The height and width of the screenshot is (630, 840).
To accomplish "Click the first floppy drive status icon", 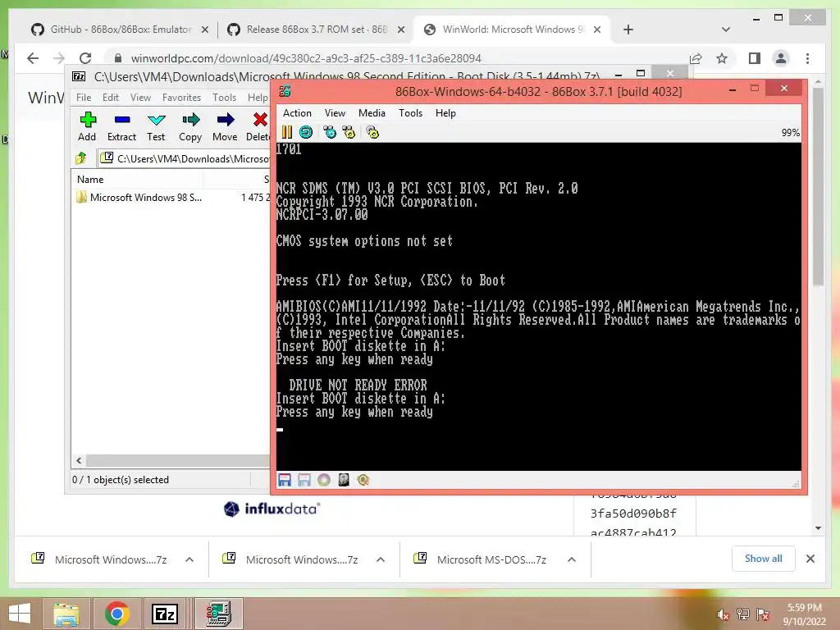I will coord(285,480).
